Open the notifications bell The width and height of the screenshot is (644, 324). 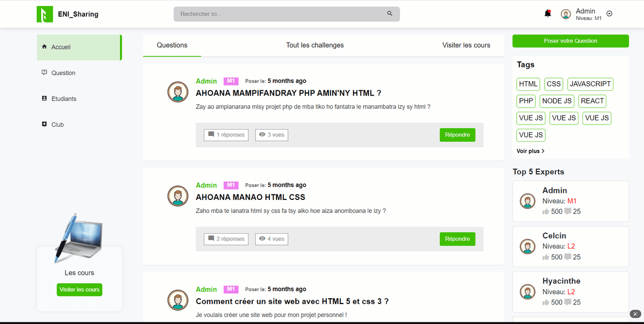547,13
